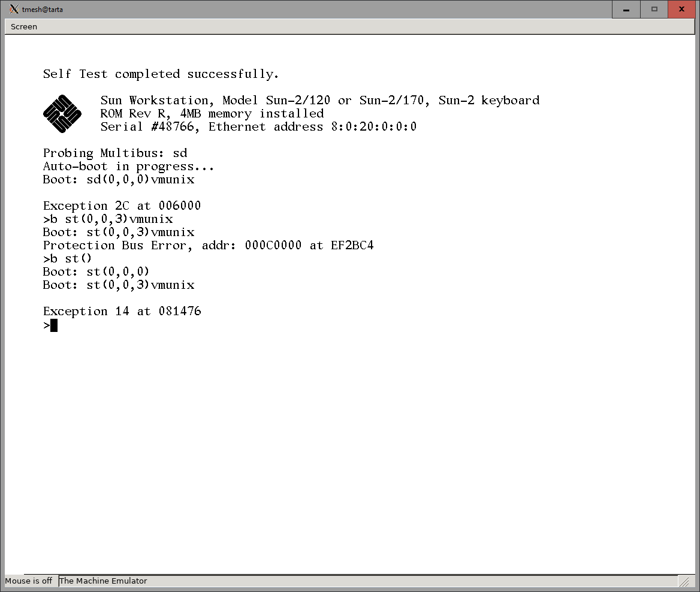Viewport: 700px width, 592px height.
Task: Click the 'Mouse is off' status label
Action: (29, 581)
